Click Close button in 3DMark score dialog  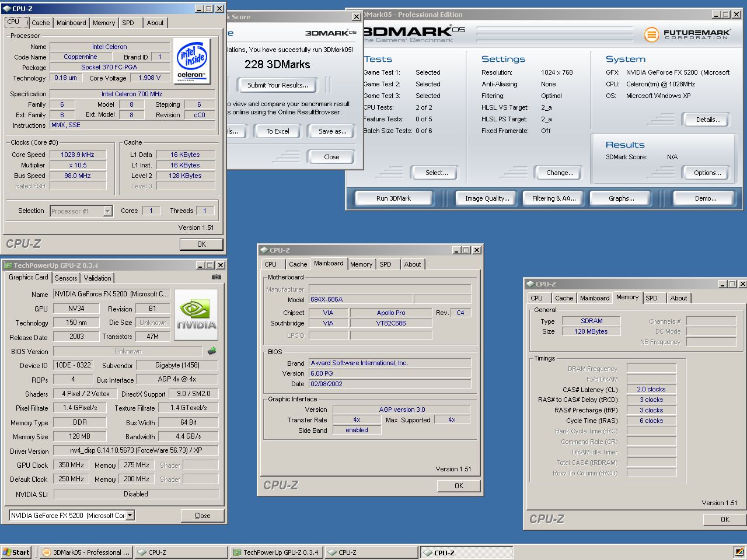pos(331,157)
